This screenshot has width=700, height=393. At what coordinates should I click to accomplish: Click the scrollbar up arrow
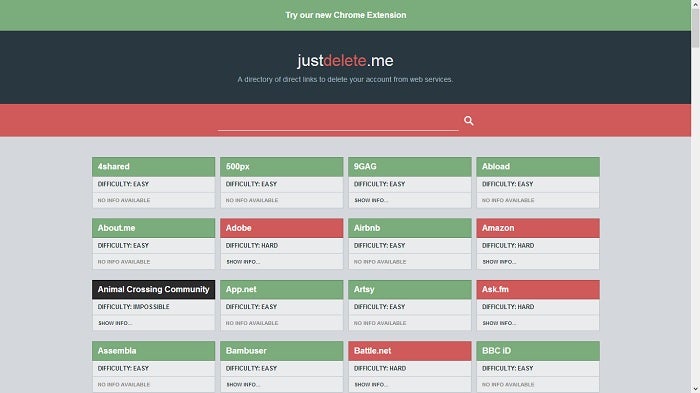tap(696, 4)
